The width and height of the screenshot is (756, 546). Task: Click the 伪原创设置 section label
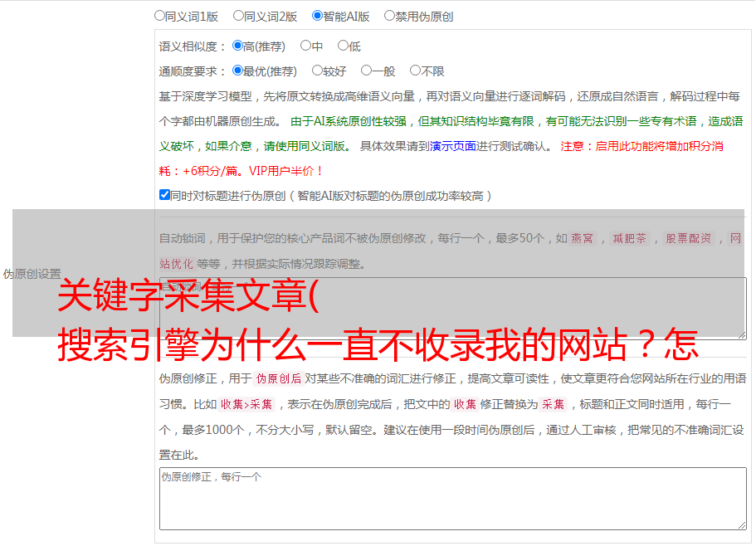[x=32, y=274]
